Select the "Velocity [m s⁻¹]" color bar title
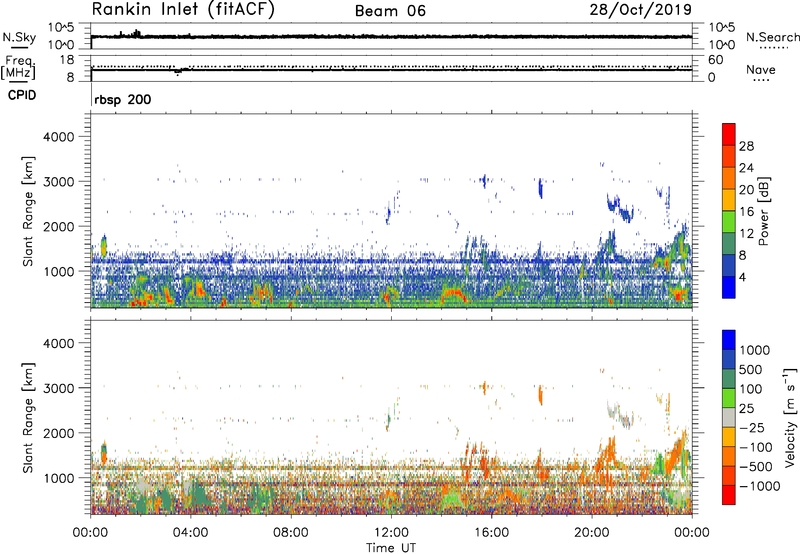Viewport: 800px width, 554px height. [x=790, y=417]
